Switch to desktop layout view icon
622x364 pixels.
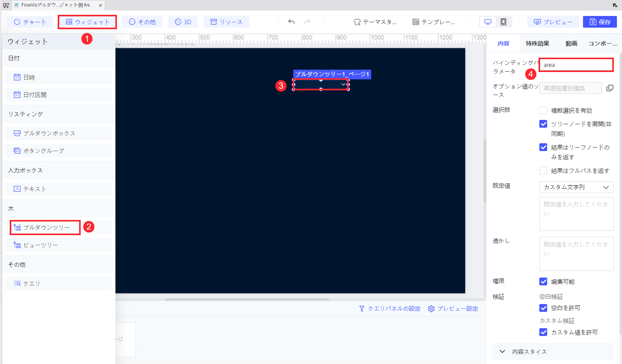point(488,22)
